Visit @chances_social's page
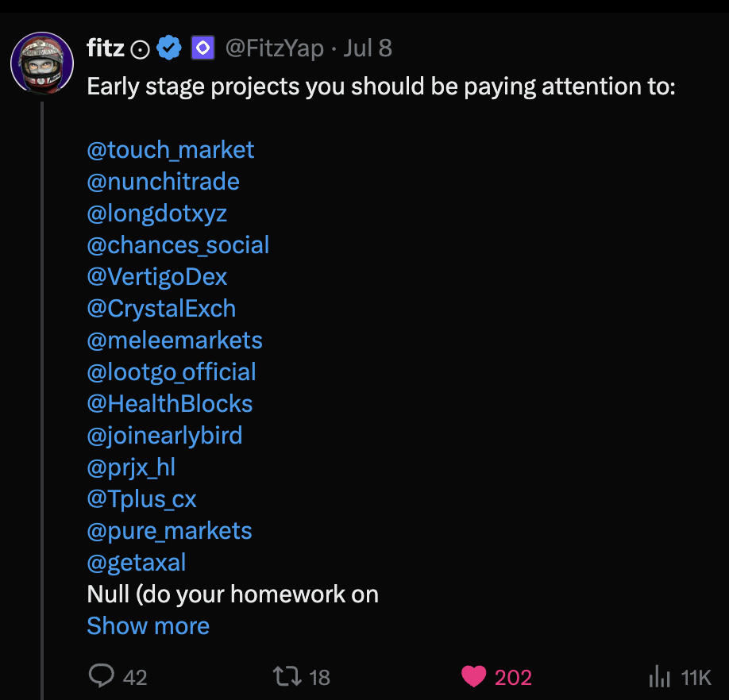 tap(178, 244)
